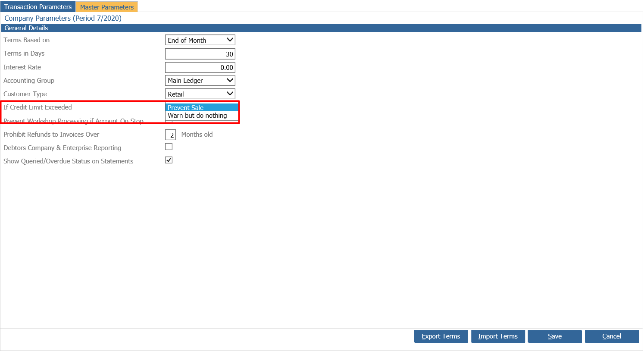Uncheck Show Queried/Overdue Status on Statements
The width and height of the screenshot is (644, 351).
point(169,160)
